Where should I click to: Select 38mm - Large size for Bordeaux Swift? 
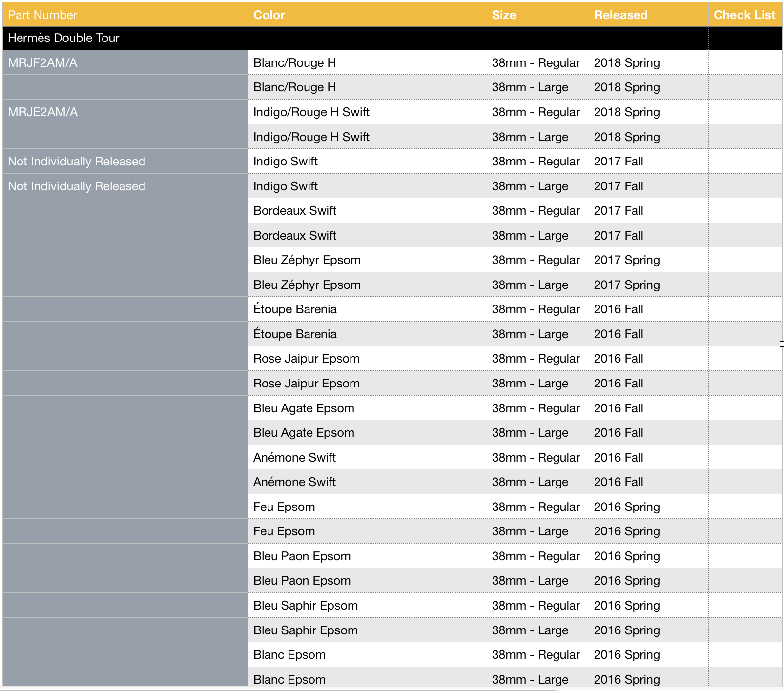coord(530,236)
